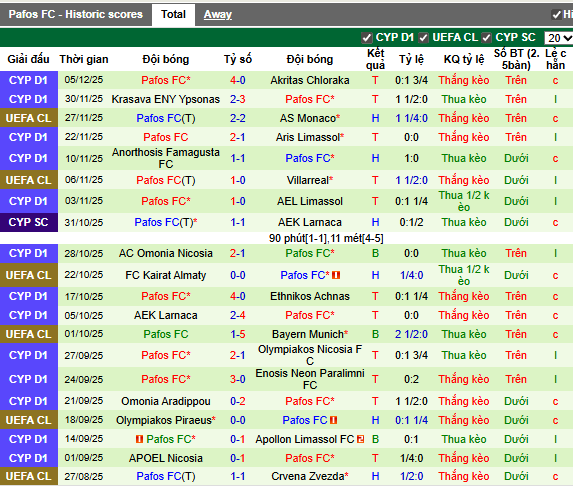This screenshot has width=573, height=486.
Task: Open the 2-4 score at AEK Larnaca on 05/10/25
Action: click(x=238, y=315)
